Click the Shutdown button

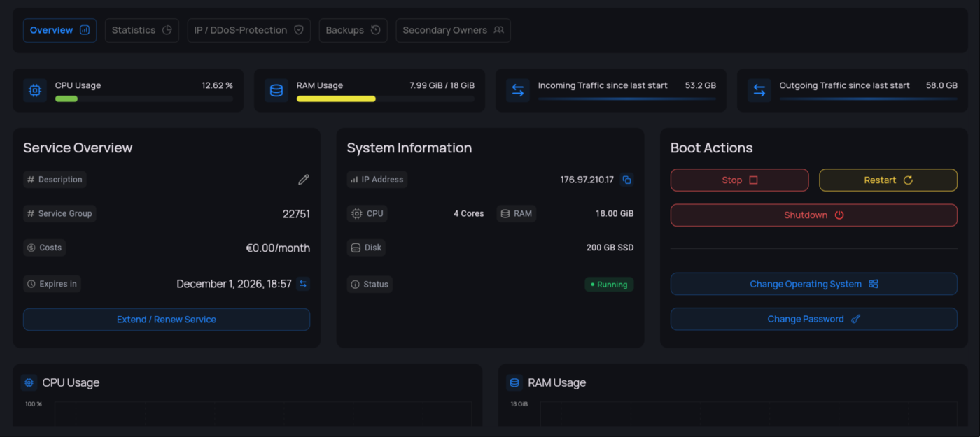tap(814, 215)
